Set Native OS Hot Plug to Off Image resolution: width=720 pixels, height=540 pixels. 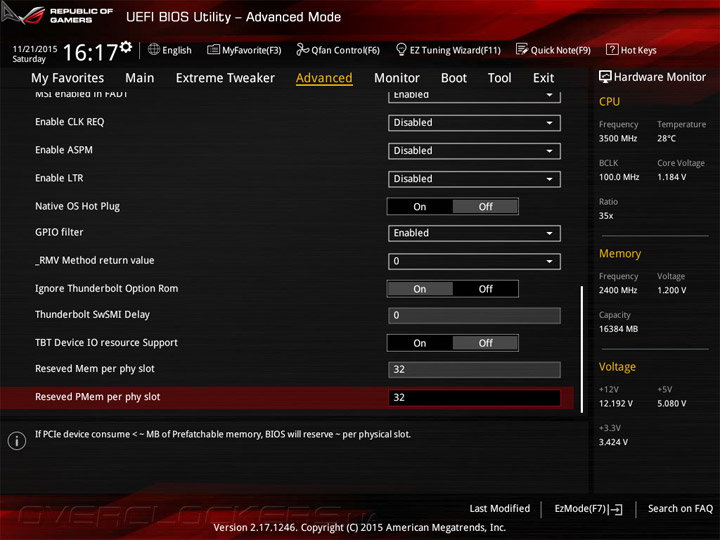pyautogui.click(x=485, y=207)
